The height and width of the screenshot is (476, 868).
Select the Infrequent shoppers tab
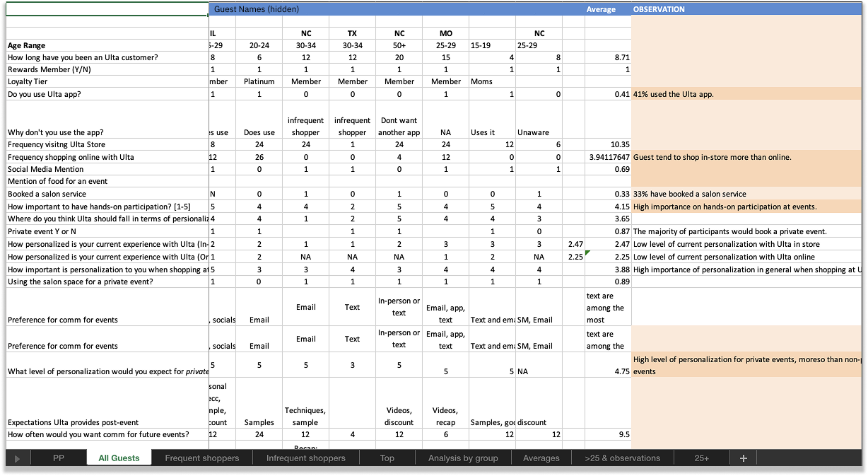point(305,458)
